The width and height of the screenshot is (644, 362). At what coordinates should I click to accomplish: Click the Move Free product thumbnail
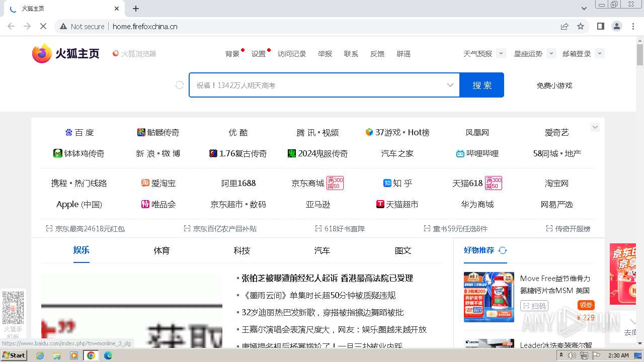point(489,297)
